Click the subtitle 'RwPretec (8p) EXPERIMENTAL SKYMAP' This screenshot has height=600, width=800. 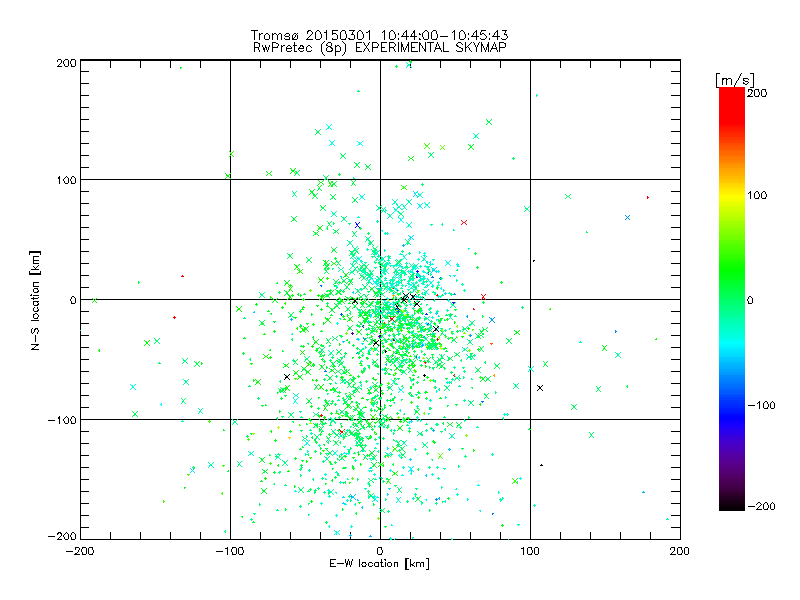pos(379,48)
